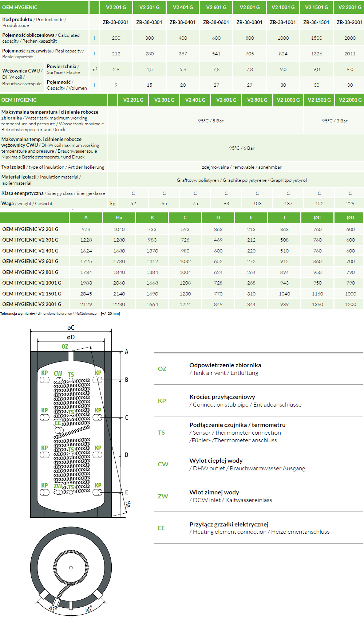Click the EE label inside the tank diagram
Image resolution: width=364 pixels, height=623 pixels.
58,423
